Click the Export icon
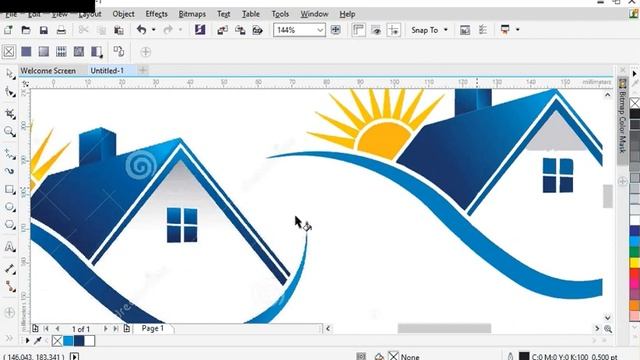 [240, 30]
